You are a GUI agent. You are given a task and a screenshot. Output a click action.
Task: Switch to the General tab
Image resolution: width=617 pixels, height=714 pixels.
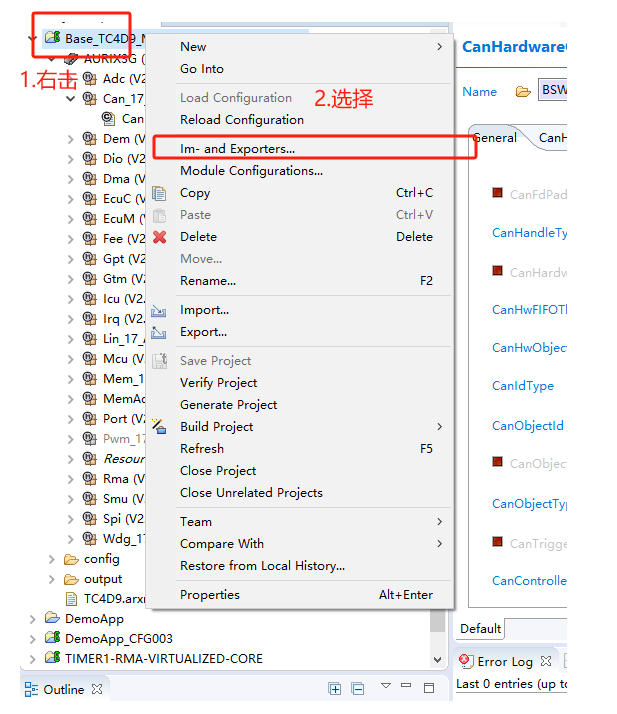click(495, 138)
